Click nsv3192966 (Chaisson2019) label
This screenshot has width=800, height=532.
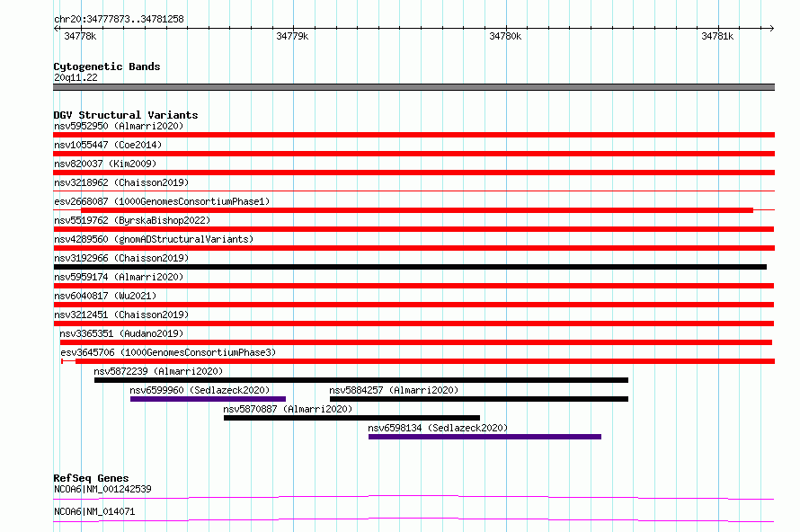[121, 258]
